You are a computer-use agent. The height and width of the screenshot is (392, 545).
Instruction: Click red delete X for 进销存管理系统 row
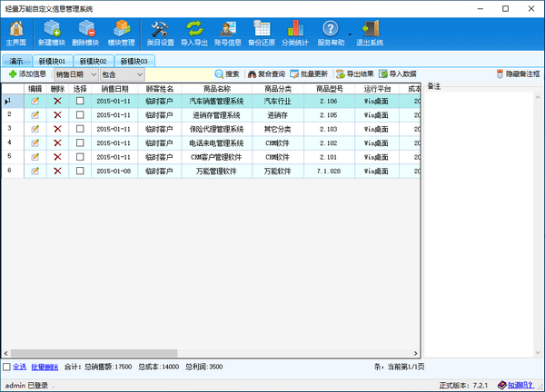point(57,115)
